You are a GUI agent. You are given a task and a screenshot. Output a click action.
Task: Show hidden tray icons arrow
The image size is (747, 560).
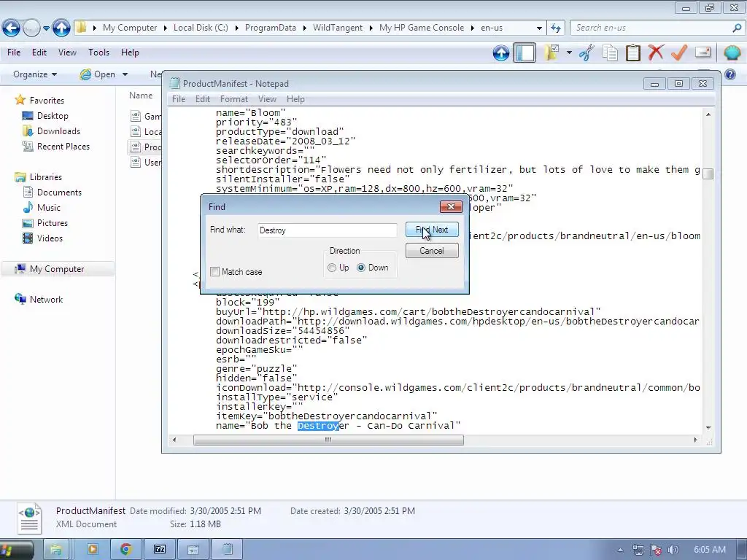click(x=620, y=551)
